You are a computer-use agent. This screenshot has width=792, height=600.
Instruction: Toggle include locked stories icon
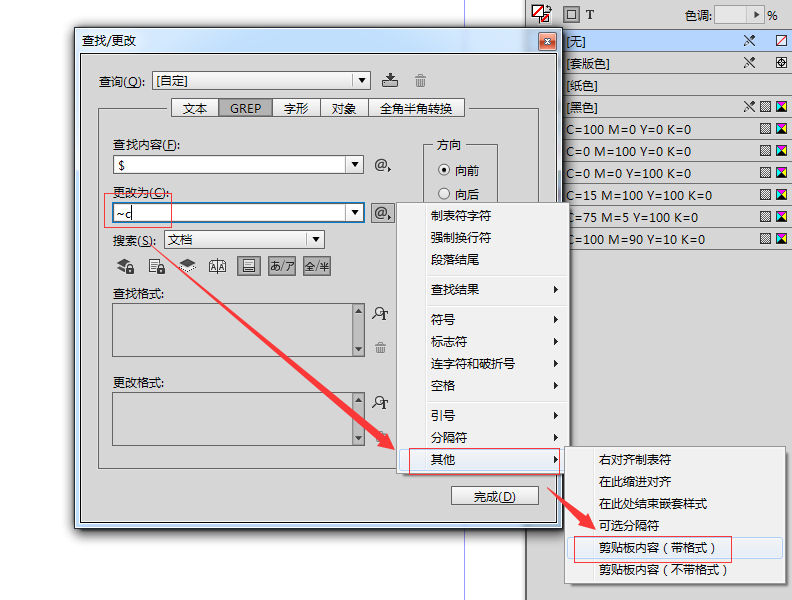[157, 266]
